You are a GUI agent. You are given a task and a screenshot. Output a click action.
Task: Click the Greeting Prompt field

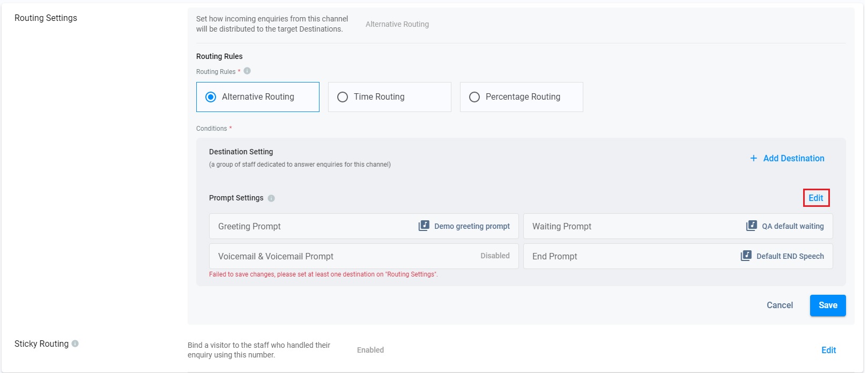(311, 226)
